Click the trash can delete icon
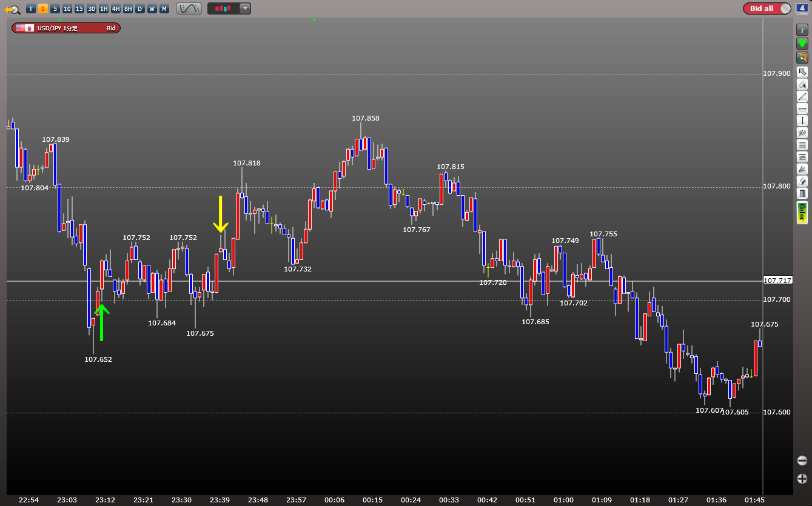The height and width of the screenshot is (506, 812). pyautogui.click(x=802, y=193)
